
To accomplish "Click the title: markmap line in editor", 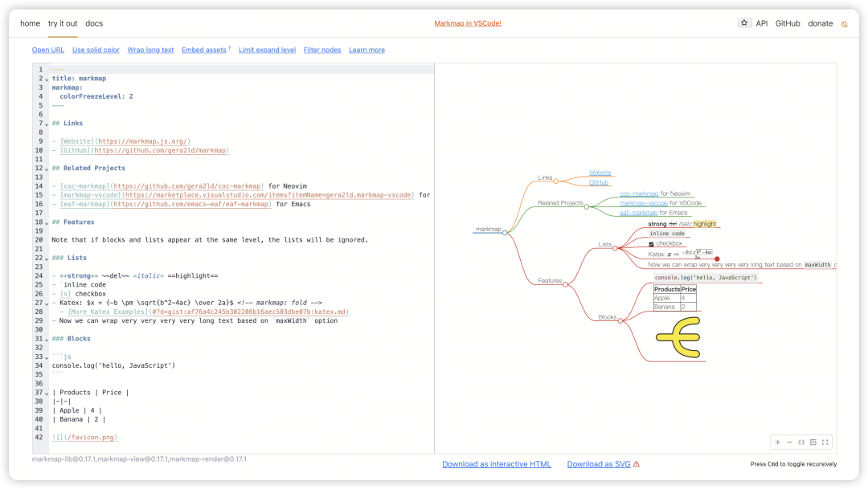I will pyautogui.click(x=79, y=79).
